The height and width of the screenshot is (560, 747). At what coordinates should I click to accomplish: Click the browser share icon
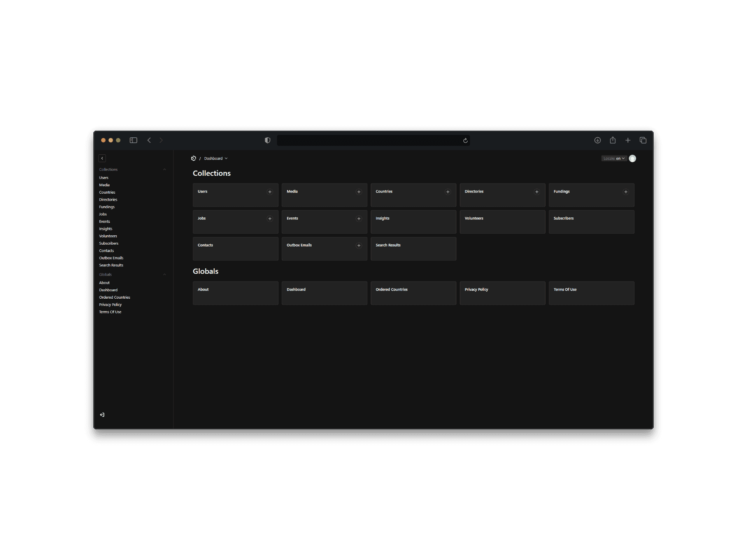pyautogui.click(x=613, y=140)
